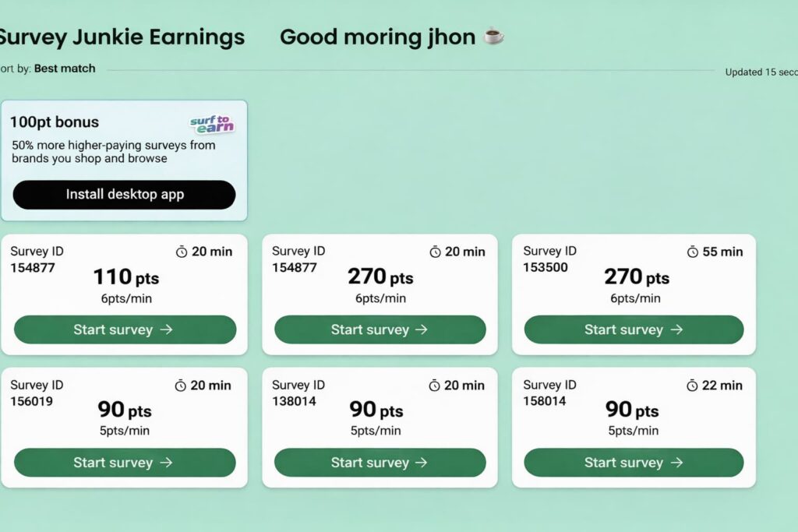Viewport: 798px width, 532px height.
Task: Click the Survey ID 156019 label
Action: pos(36,393)
